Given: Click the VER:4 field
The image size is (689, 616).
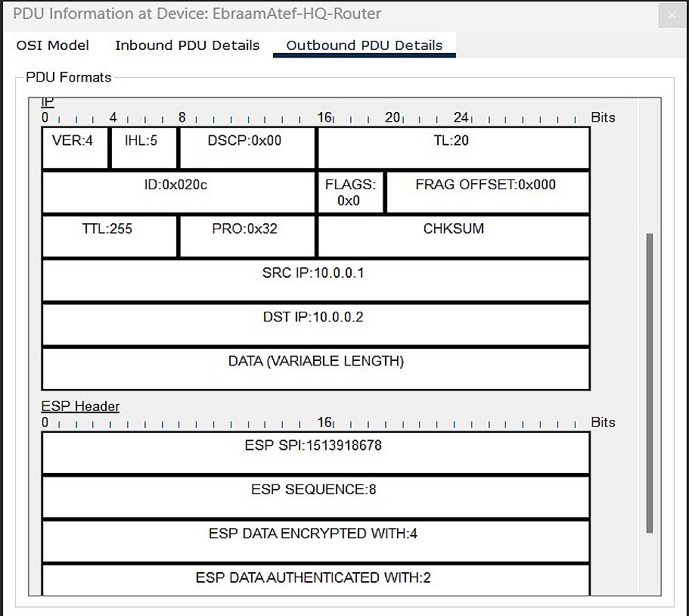Looking at the screenshot, I should [x=75, y=148].
